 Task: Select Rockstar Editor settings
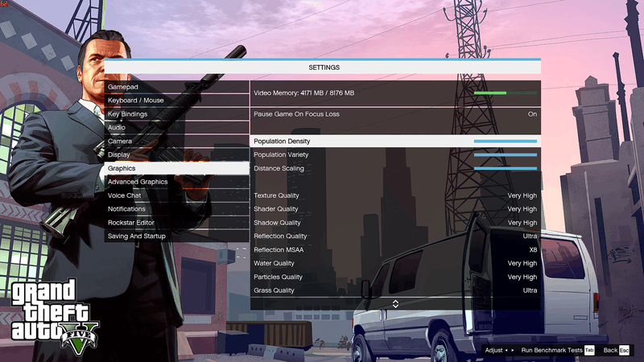[176, 223]
